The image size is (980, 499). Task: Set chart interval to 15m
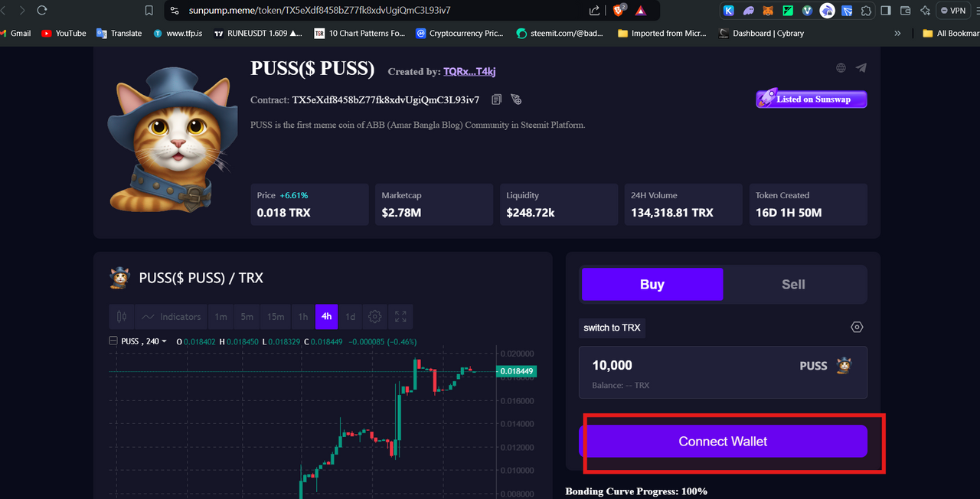point(276,317)
